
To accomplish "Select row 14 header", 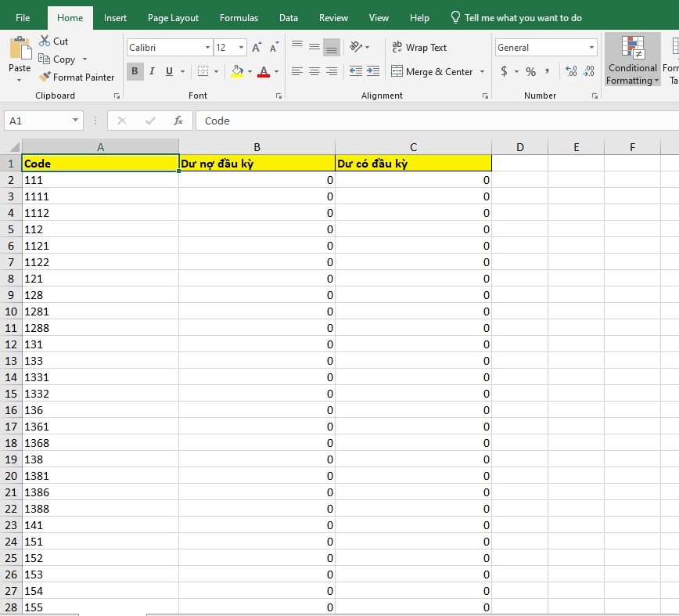I will pos(11,377).
